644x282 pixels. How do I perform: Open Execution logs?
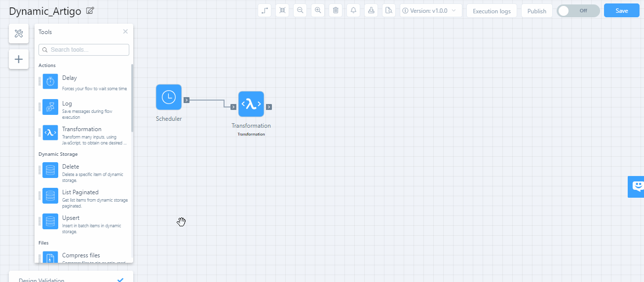pyautogui.click(x=492, y=11)
